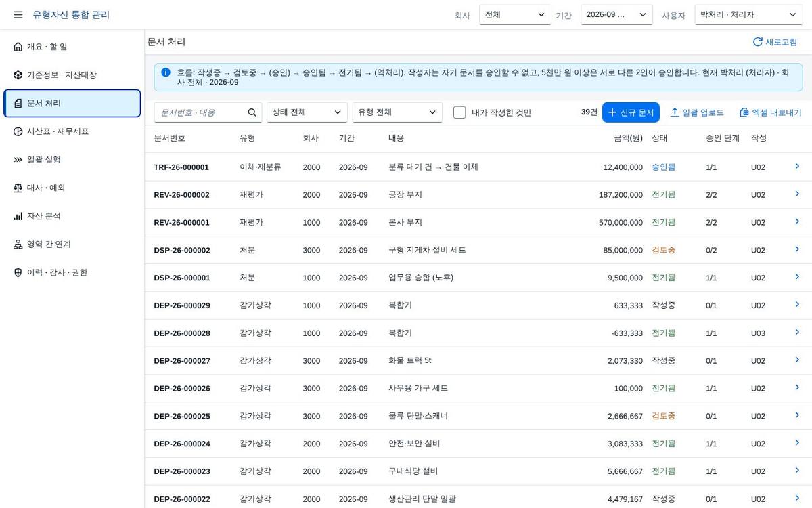The height and width of the screenshot is (508, 812).
Task: Click the 570,000,000 amount cell
Action: [621, 223]
